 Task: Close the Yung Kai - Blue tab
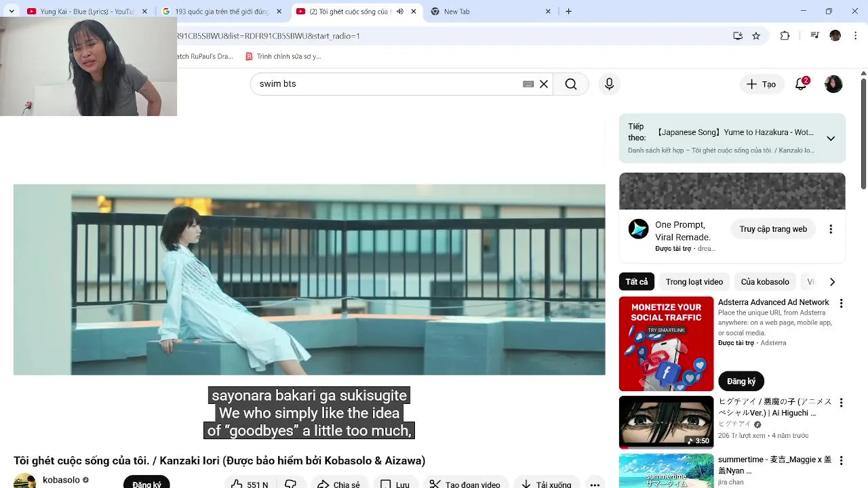tap(144, 12)
